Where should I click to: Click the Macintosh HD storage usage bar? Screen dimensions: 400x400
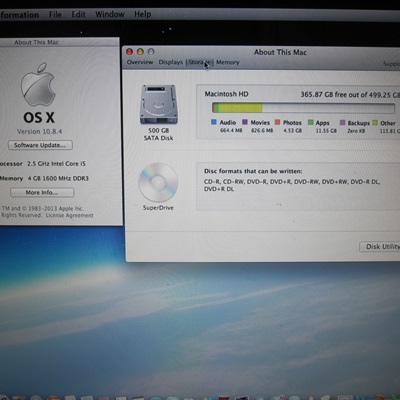click(303, 108)
